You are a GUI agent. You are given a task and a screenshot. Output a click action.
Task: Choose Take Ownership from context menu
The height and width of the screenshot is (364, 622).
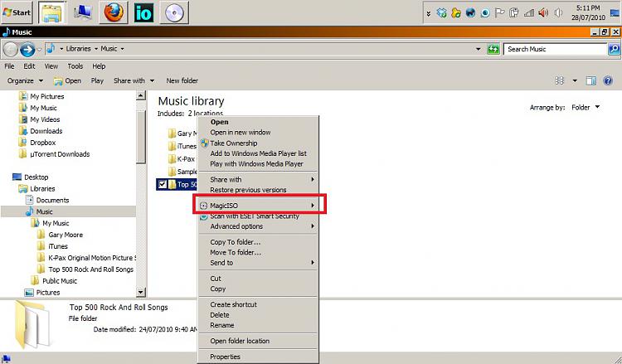[234, 143]
